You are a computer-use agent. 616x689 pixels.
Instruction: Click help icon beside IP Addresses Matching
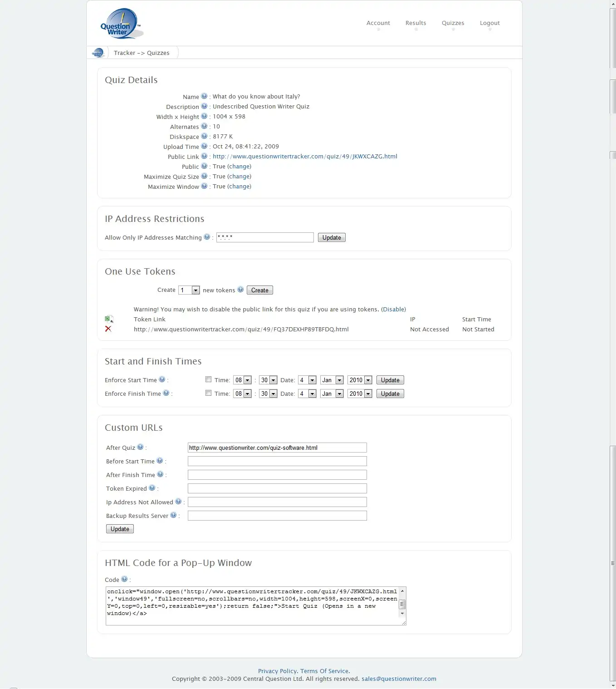(x=207, y=237)
